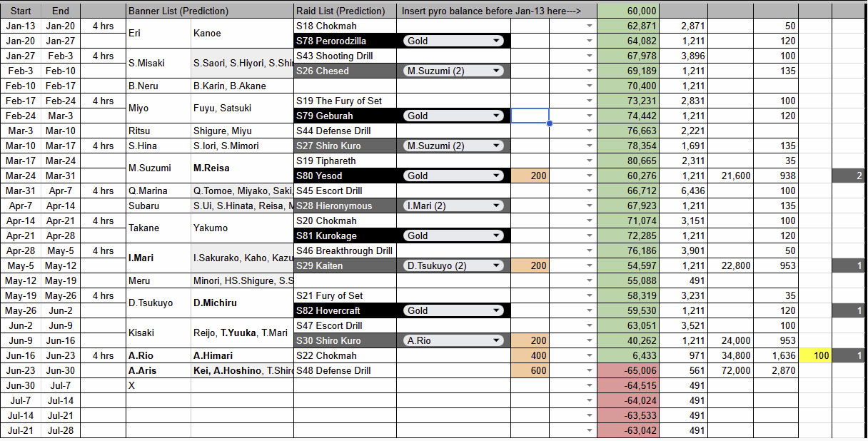This screenshot has height=441, width=868.
Task: Open the Gold dropdown for S82 Hovercraft
Action: [453, 310]
